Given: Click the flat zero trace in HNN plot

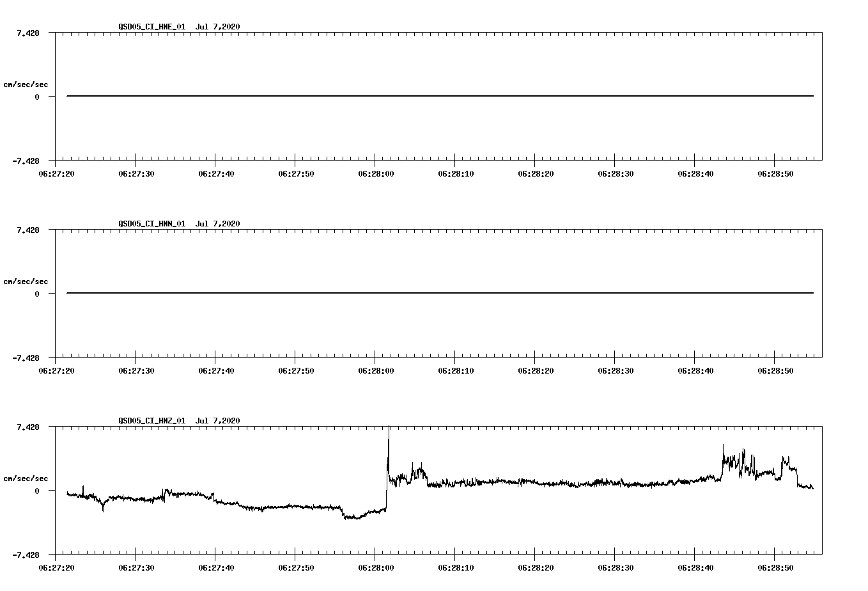Looking at the screenshot, I should point(440,293).
